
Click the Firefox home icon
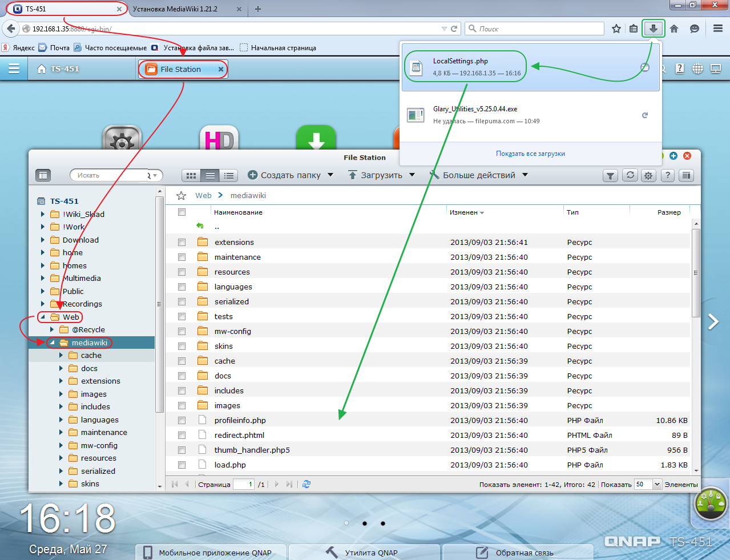674,29
